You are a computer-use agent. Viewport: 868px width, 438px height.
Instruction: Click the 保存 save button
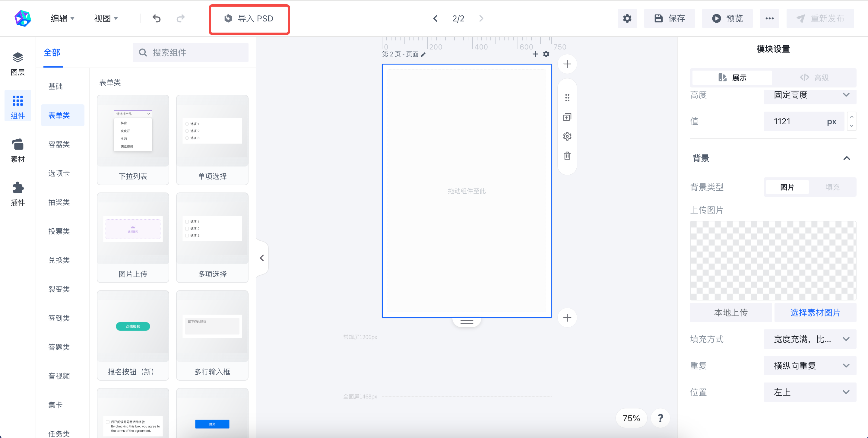point(669,18)
